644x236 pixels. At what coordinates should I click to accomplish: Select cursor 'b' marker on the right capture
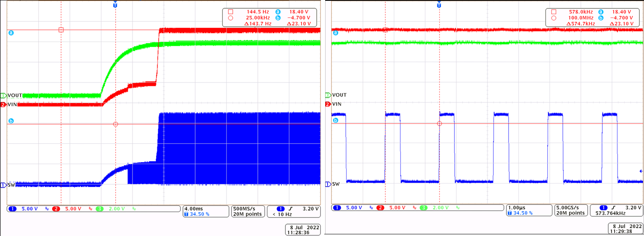[335, 121]
